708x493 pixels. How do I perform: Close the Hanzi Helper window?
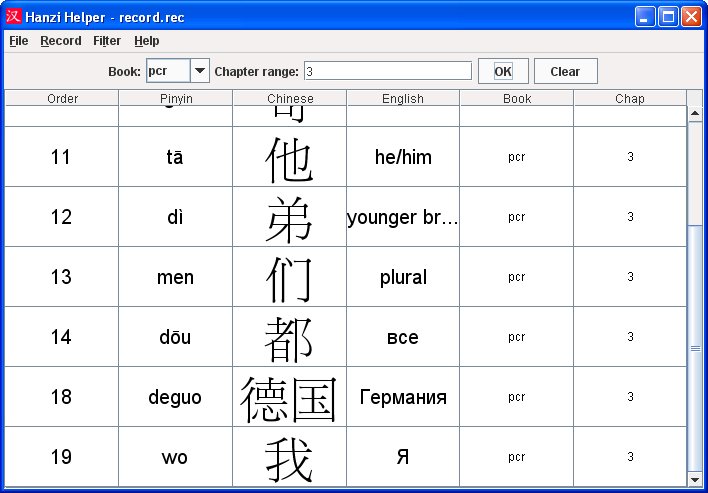(691, 17)
